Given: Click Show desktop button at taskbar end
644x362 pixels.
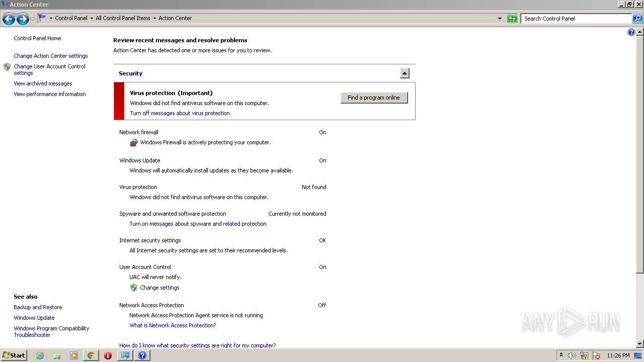Looking at the screenshot, I should tap(638, 355).
